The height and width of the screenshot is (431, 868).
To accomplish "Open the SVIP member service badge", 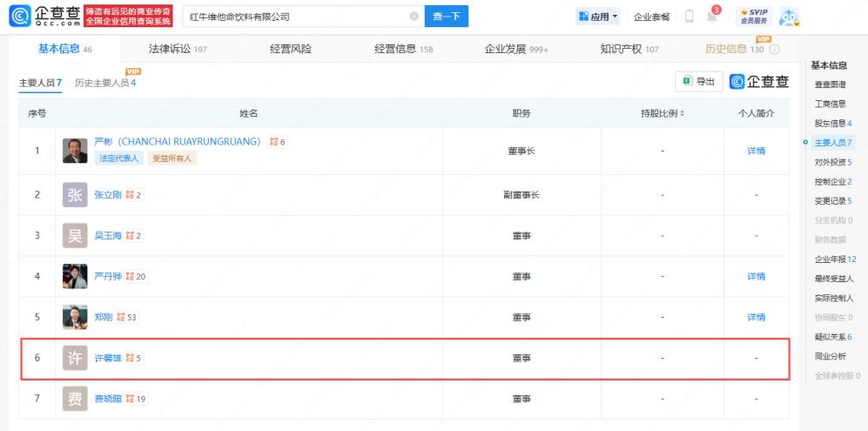I will (x=754, y=17).
